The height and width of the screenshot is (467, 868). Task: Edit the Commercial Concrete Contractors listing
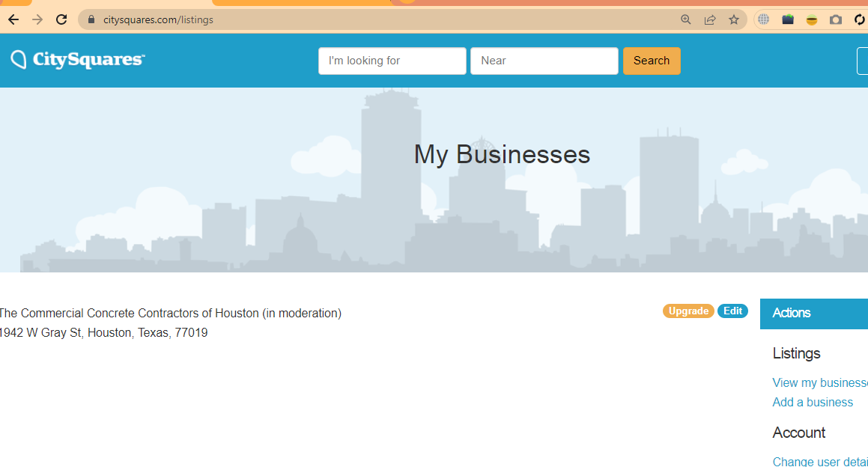[732, 311]
